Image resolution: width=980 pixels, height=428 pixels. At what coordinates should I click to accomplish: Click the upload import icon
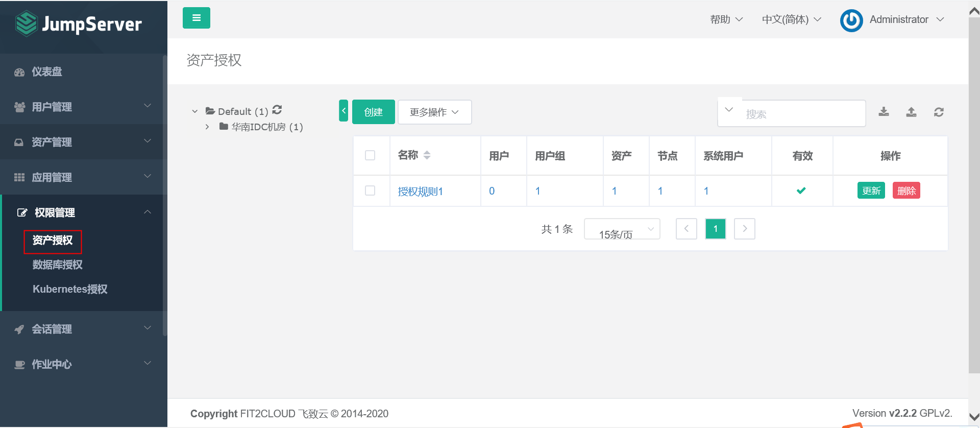(x=911, y=112)
